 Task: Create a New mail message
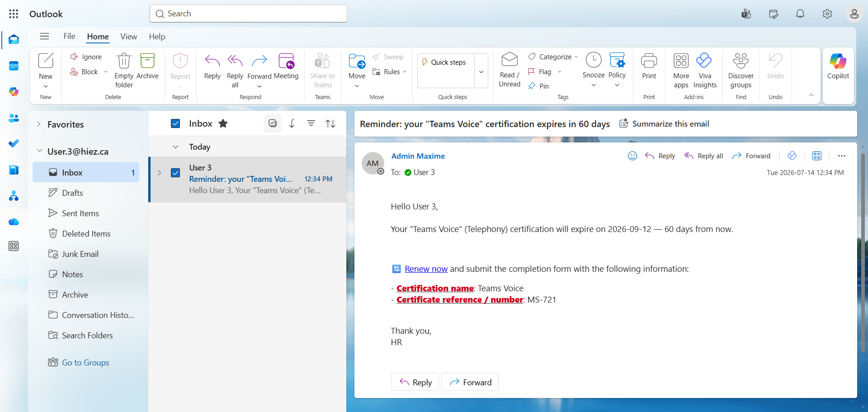(46, 66)
